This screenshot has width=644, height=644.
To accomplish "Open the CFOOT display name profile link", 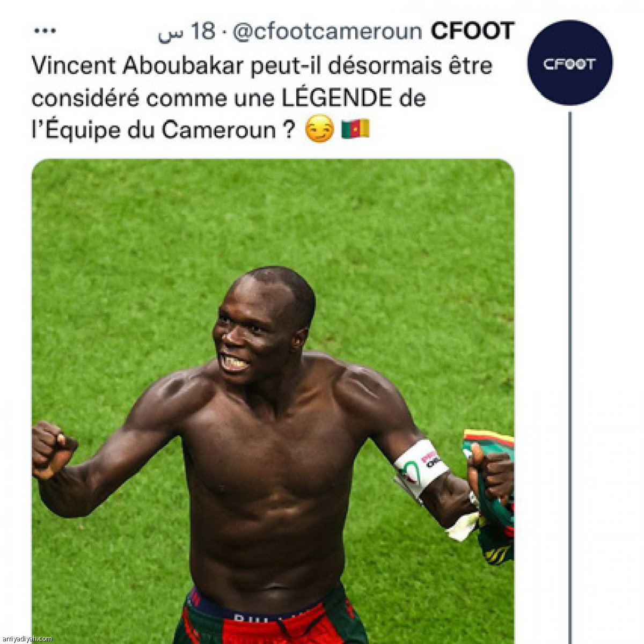I will click(x=473, y=31).
